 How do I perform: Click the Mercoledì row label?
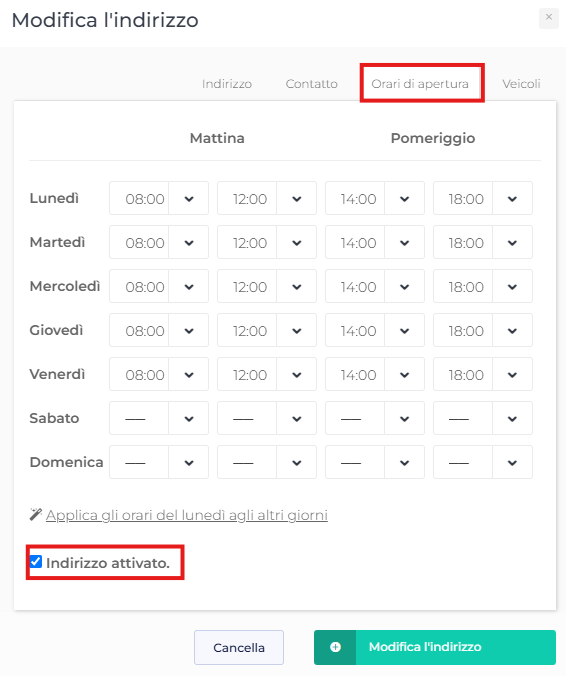pos(65,286)
